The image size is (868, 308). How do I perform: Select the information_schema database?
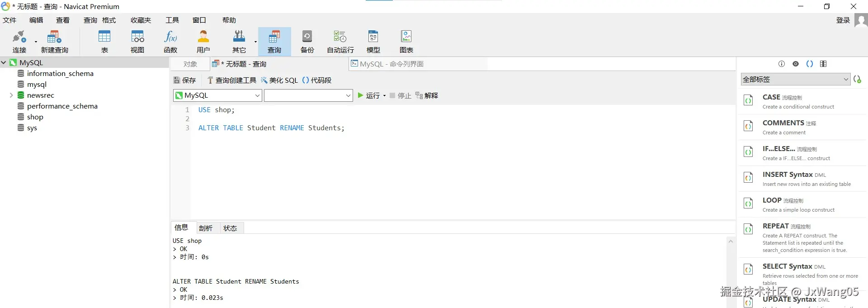click(60, 74)
